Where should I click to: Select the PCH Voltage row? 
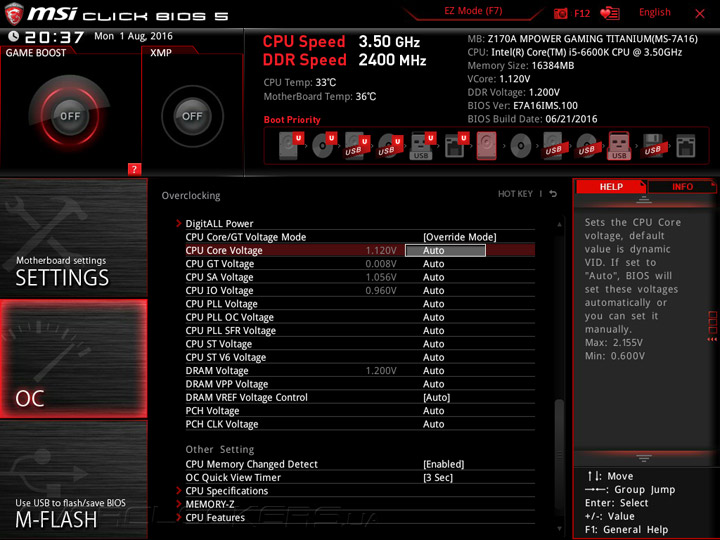coord(360,411)
